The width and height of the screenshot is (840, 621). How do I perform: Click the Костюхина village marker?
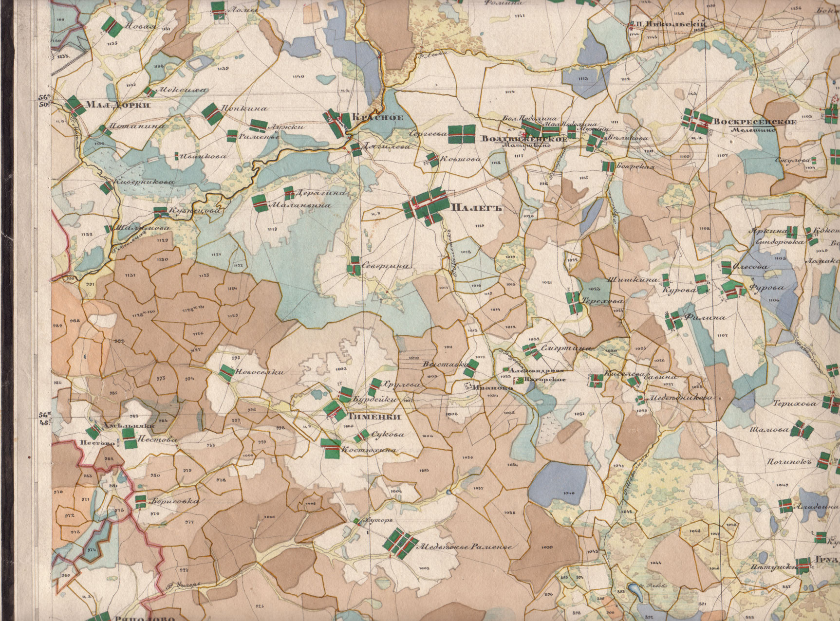[330, 449]
